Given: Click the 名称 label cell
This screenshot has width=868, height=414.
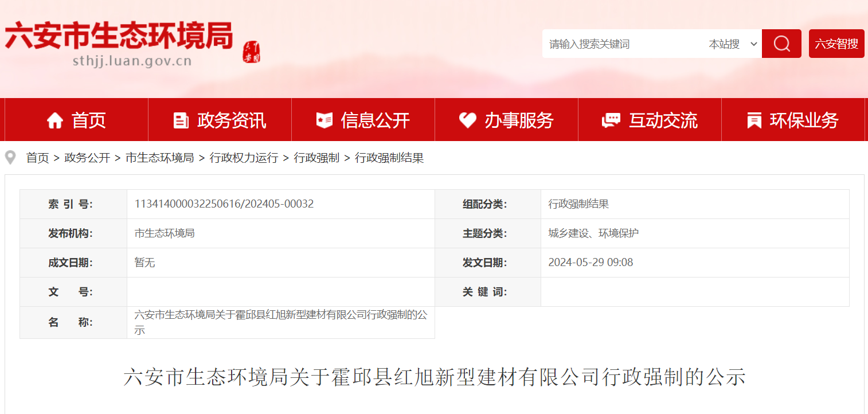Looking at the screenshot, I should 73,322.
